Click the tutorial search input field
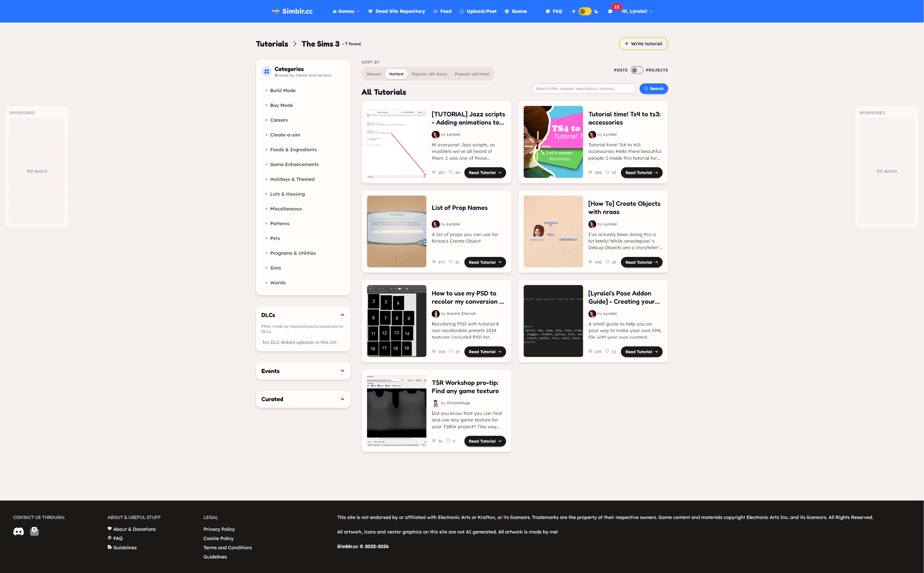Screen dimensions: 924x573 click(584, 89)
